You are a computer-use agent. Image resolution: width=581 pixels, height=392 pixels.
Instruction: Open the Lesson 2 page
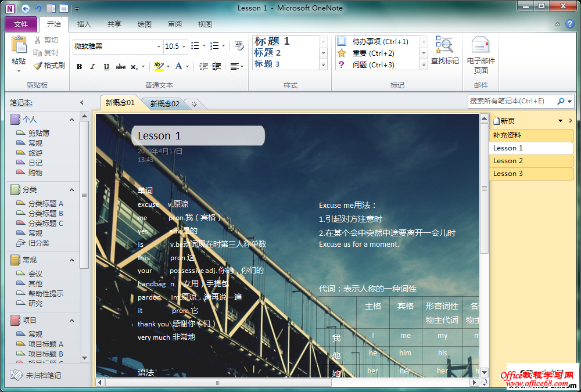click(x=508, y=161)
